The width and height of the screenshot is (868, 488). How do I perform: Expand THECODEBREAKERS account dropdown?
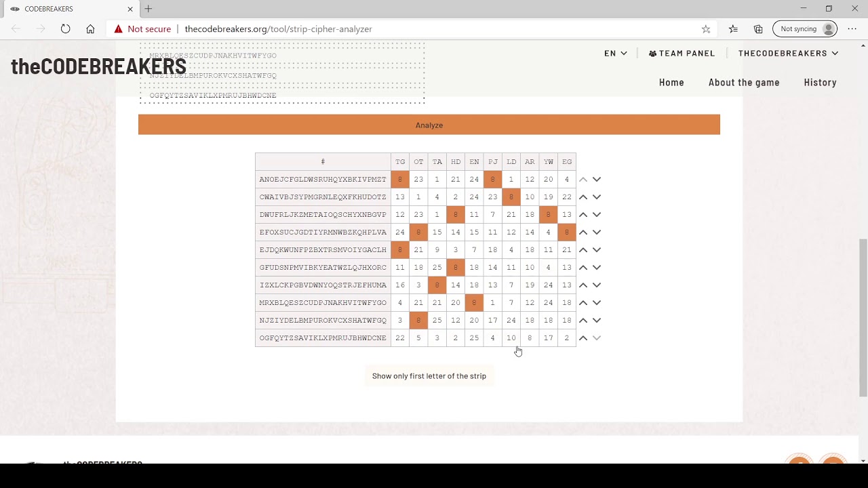[x=789, y=53]
